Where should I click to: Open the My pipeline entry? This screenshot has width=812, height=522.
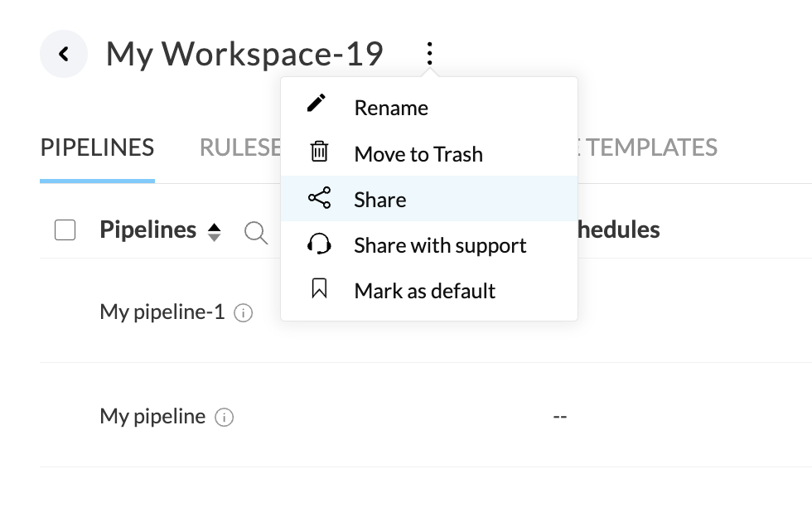click(152, 416)
